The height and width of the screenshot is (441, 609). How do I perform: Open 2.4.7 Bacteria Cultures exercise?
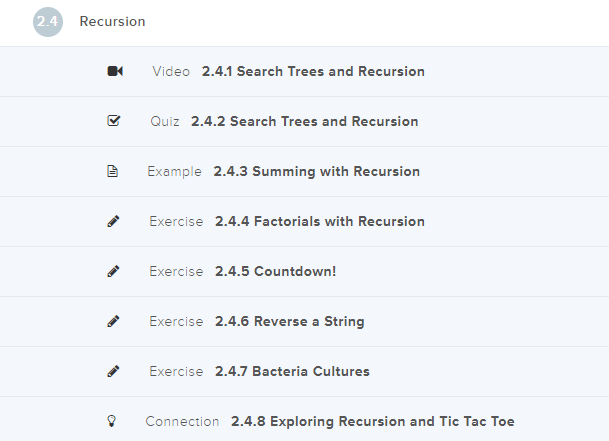pyautogui.click(x=292, y=372)
